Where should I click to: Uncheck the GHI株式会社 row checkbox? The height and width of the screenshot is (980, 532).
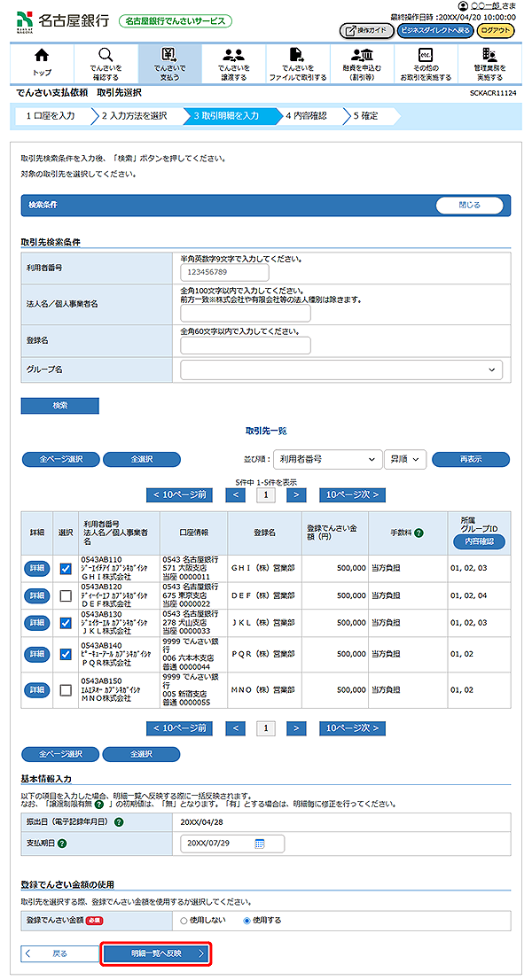tap(66, 569)
